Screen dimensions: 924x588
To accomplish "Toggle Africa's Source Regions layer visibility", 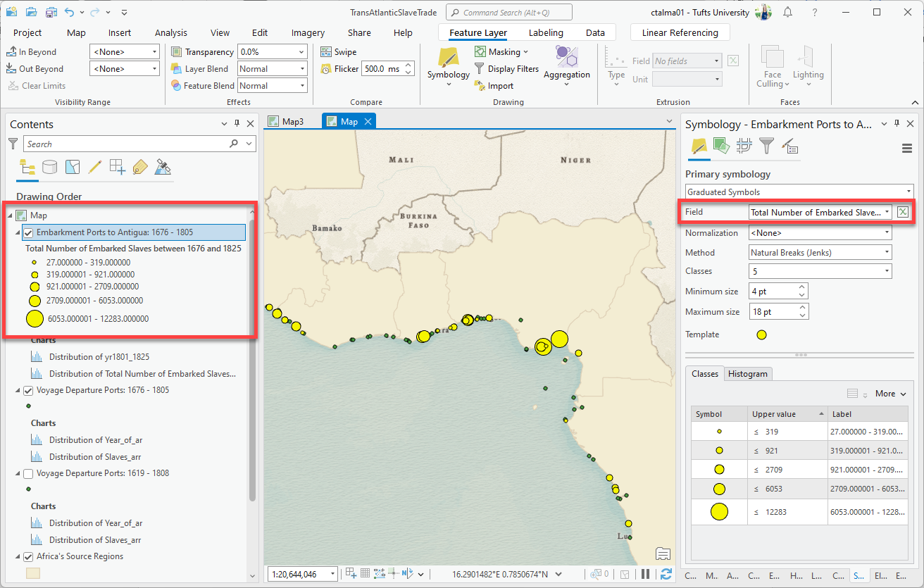I will click(x=29, y=556).
